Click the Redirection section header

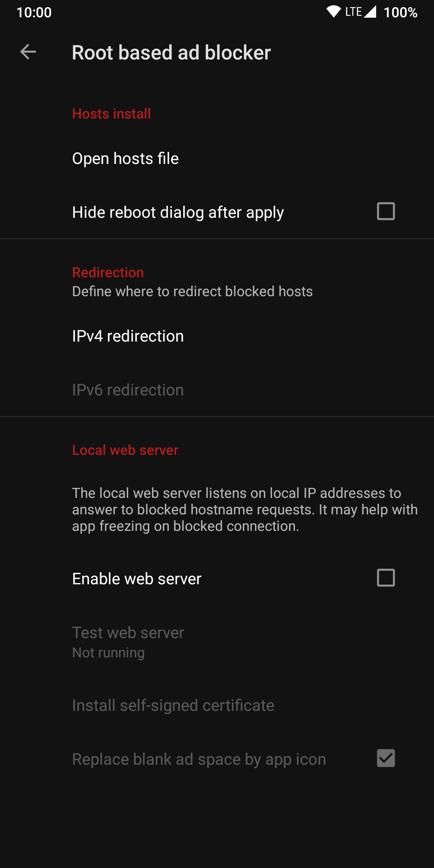coord(108,272)
